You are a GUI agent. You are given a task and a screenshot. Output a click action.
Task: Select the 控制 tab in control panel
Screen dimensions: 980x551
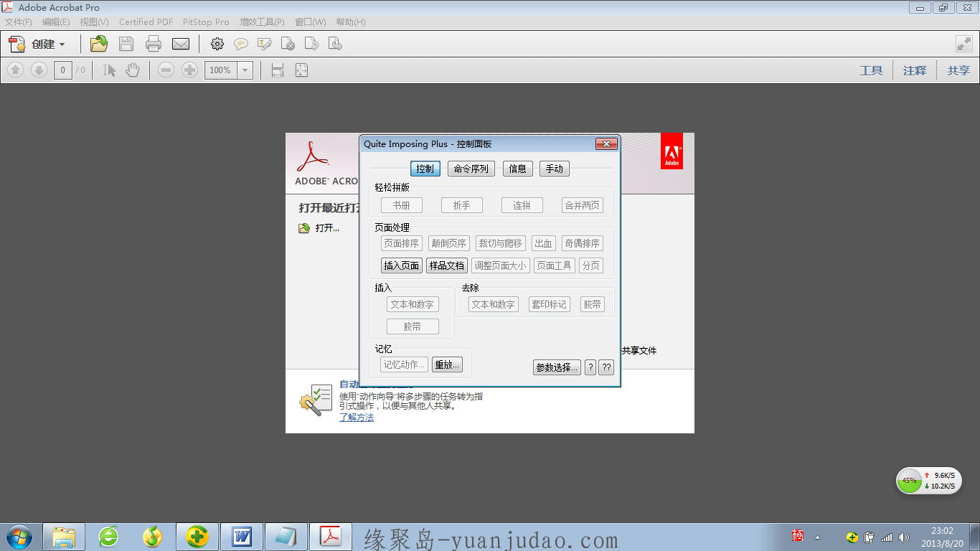425,169
